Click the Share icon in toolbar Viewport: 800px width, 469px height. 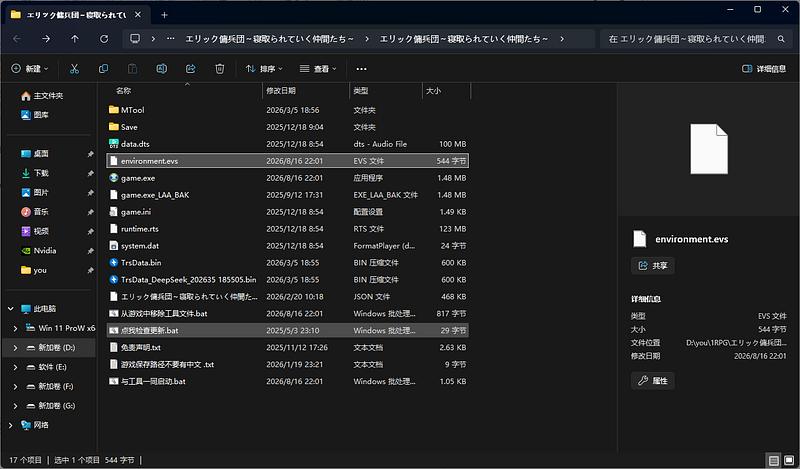point(190,69)
